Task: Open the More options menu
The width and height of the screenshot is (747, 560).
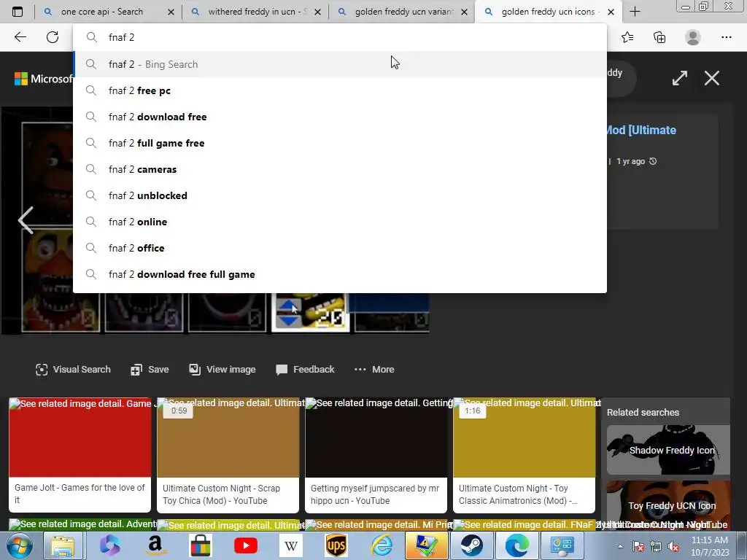Action: (x=374, y=370)
